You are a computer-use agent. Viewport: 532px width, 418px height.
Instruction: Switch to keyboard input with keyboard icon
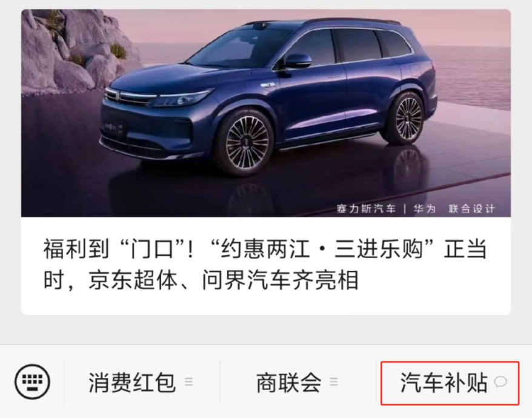click(x=32, y=382)
